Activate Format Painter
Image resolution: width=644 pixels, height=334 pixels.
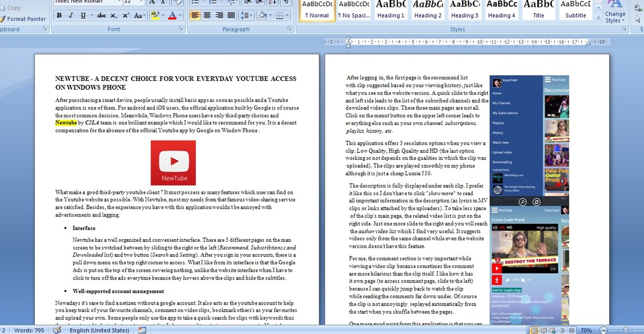click(23, 19)
